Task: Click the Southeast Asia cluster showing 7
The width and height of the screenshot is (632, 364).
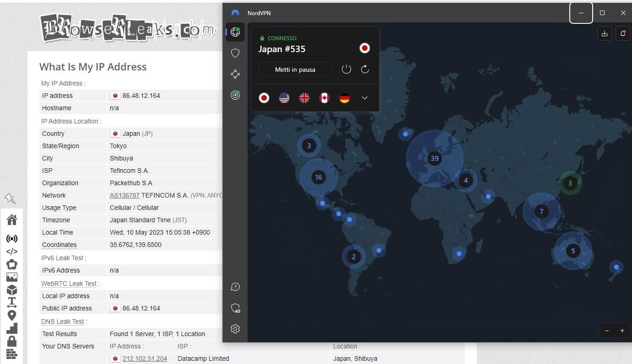Action: point(541,211)
